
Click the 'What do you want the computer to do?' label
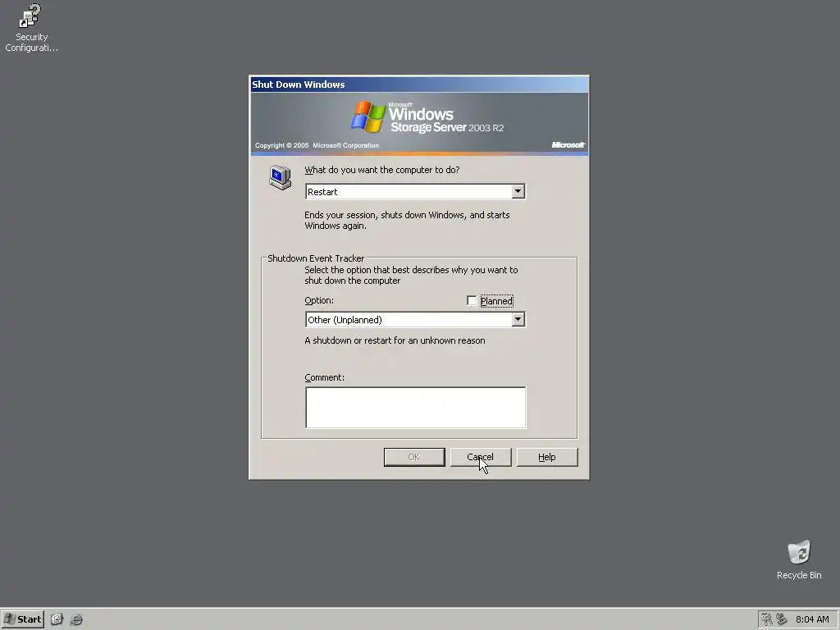point(382,170)
